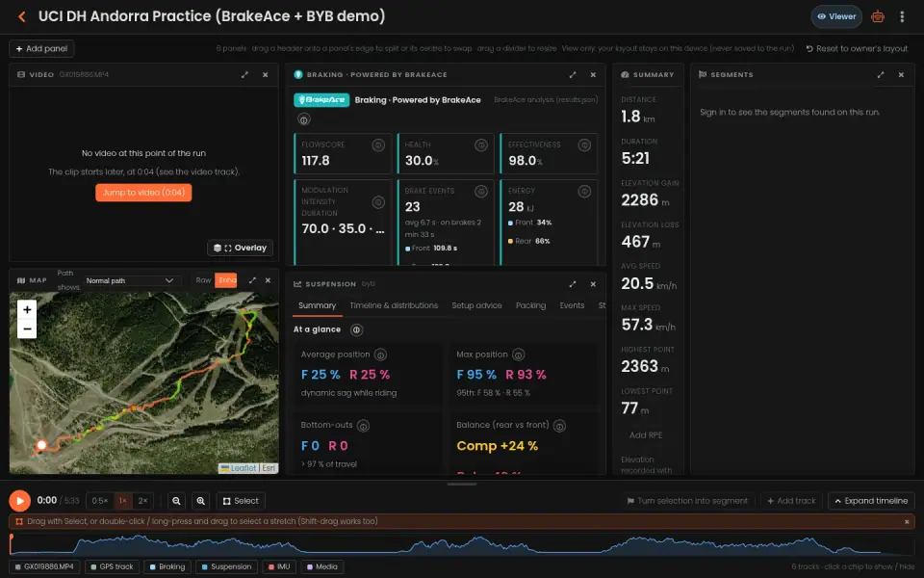Click the Add panel button
Image resolution: width=924 pixels, height=578 pixels.
41,48
